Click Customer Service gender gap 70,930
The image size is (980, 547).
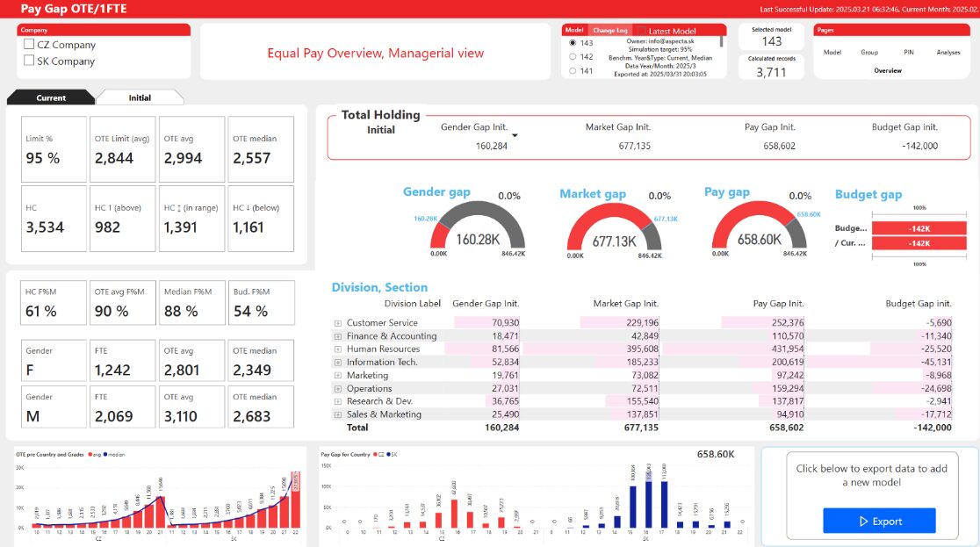(505, 323)
